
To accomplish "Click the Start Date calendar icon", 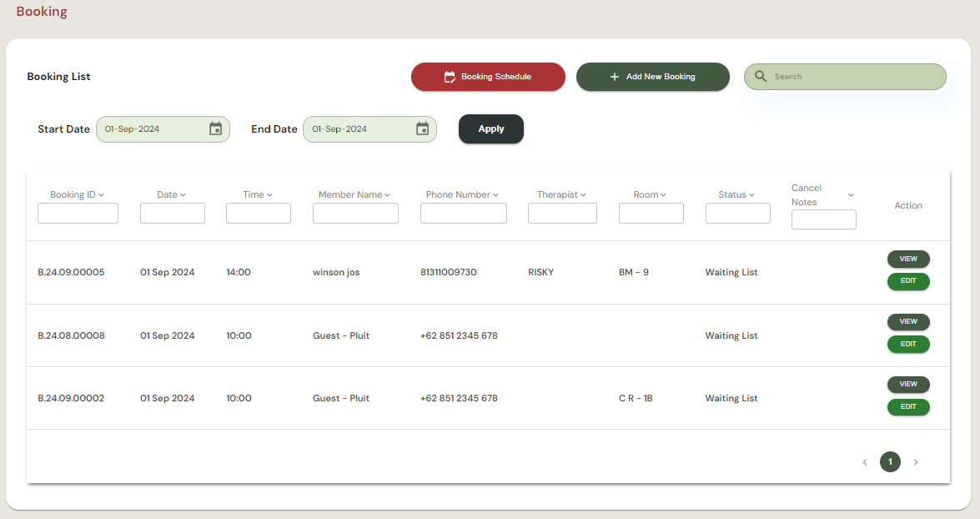I will point(215,129).
